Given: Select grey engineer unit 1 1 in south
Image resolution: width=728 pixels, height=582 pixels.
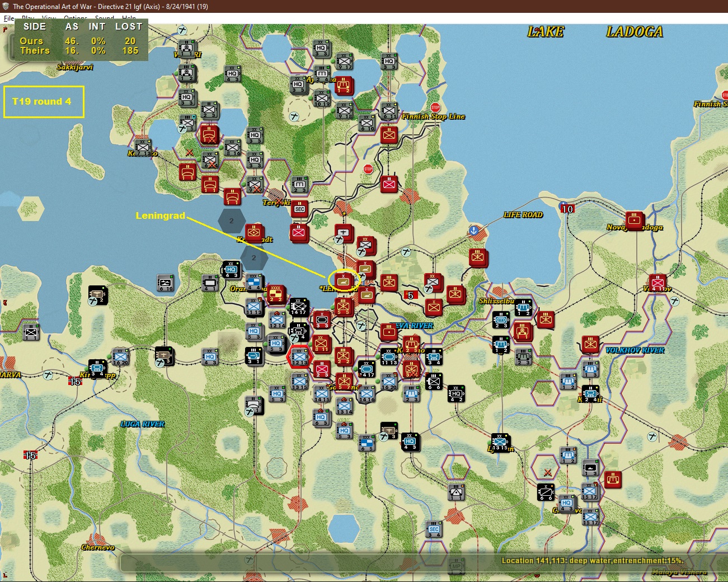Looking at the screenshot, I should pyautogui.click(x=456, y=492).
